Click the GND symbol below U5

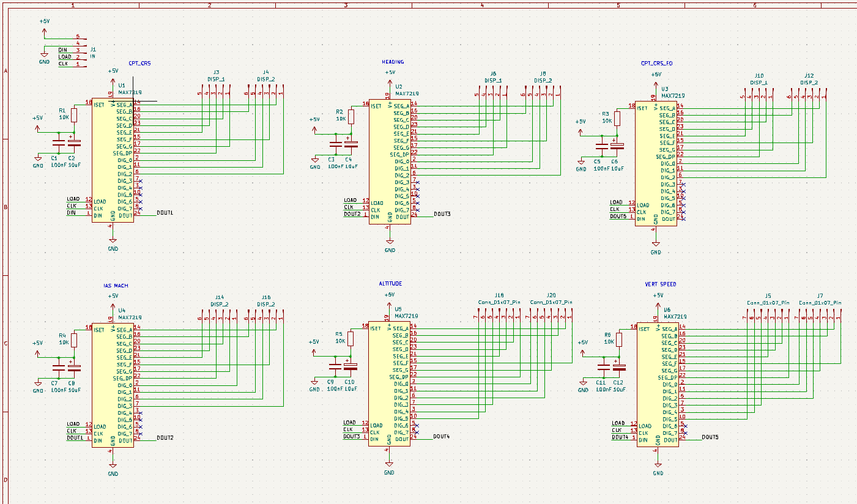tap(389, 467)
